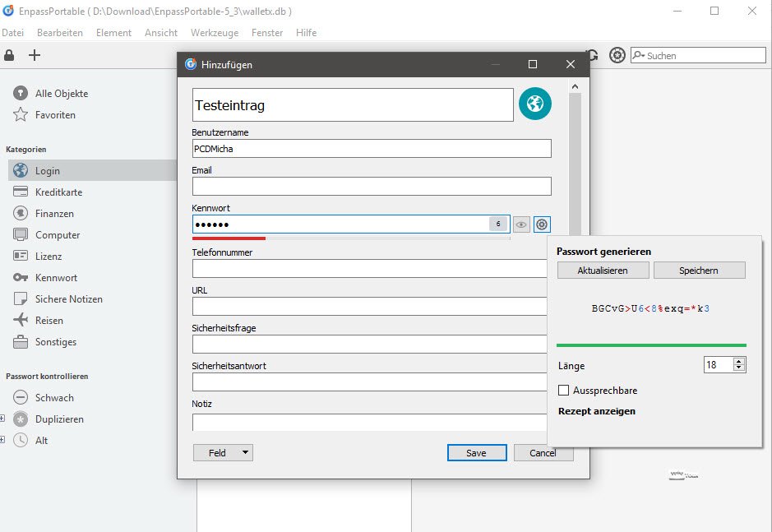The width and height of the screenshot is (772, 532).
Task: Select Kreditkarte category
Action: pyautogui.click(x=58, y=192)
